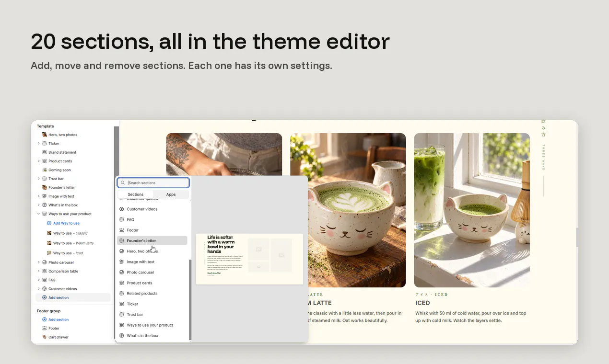The image size is (609, 364).
Task: Click the Founder's letter preview thumbnail
Action: (x=249, y=259)
